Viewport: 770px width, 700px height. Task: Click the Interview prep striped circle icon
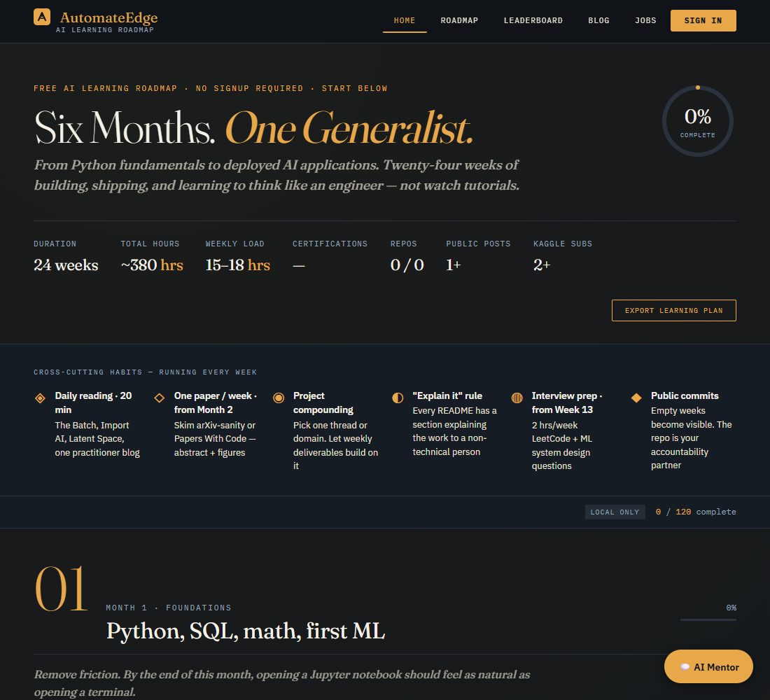pyautogui.click(x=517, y=398)
